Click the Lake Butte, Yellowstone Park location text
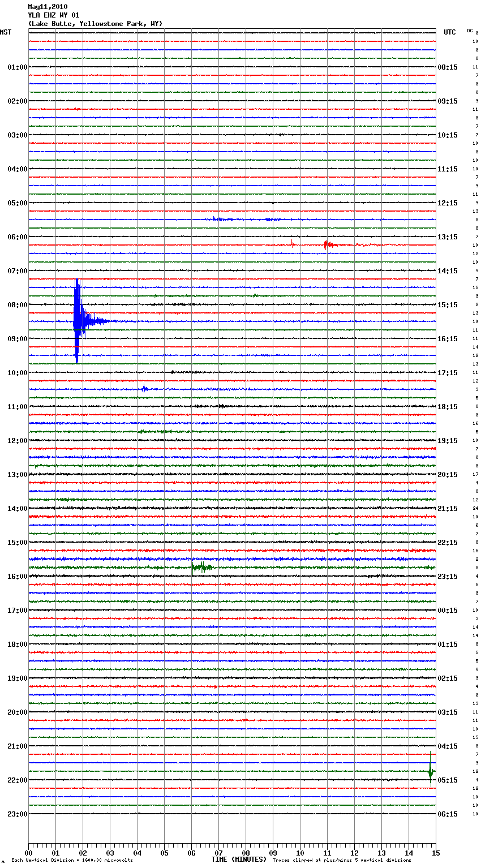481x868 pixels. pyautogui.click(x=95, y=24)
